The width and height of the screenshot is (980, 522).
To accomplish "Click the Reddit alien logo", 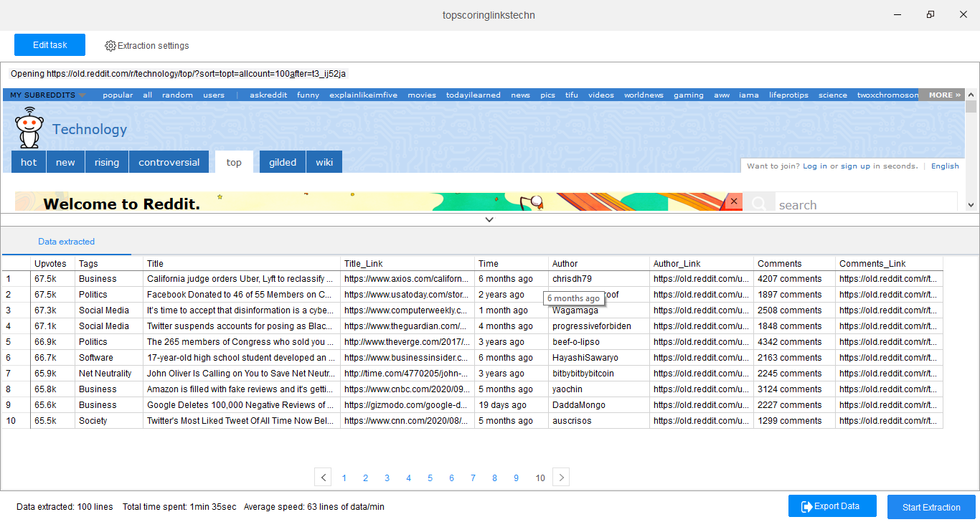I will [29, 129].
